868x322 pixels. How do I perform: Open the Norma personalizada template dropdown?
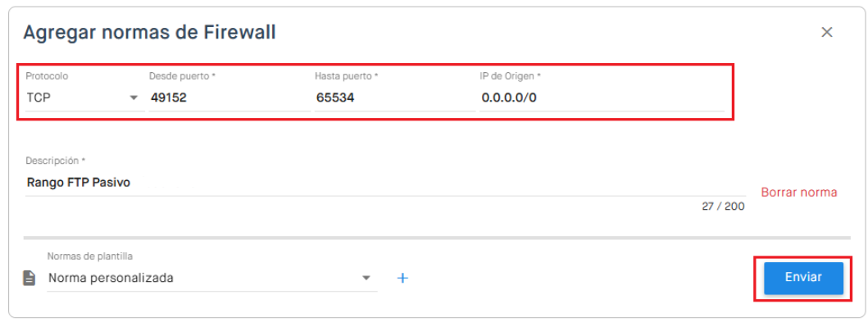click(x=212, y=279)
